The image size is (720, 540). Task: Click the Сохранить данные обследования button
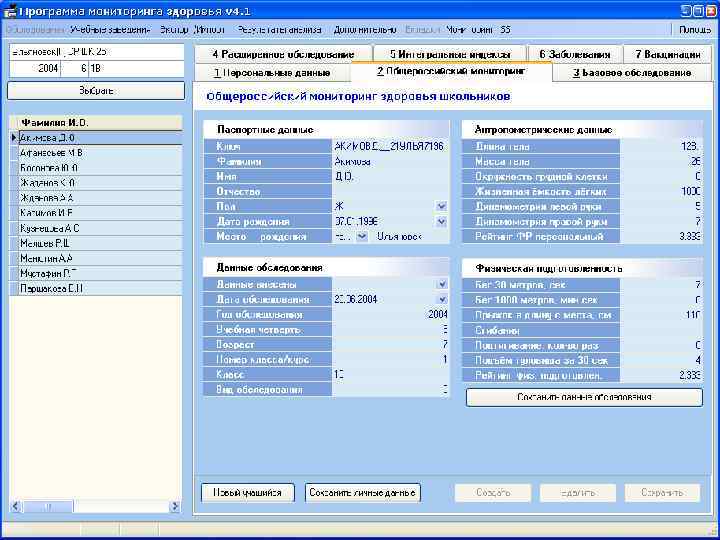pyautogui.click(x=584, y=397)
